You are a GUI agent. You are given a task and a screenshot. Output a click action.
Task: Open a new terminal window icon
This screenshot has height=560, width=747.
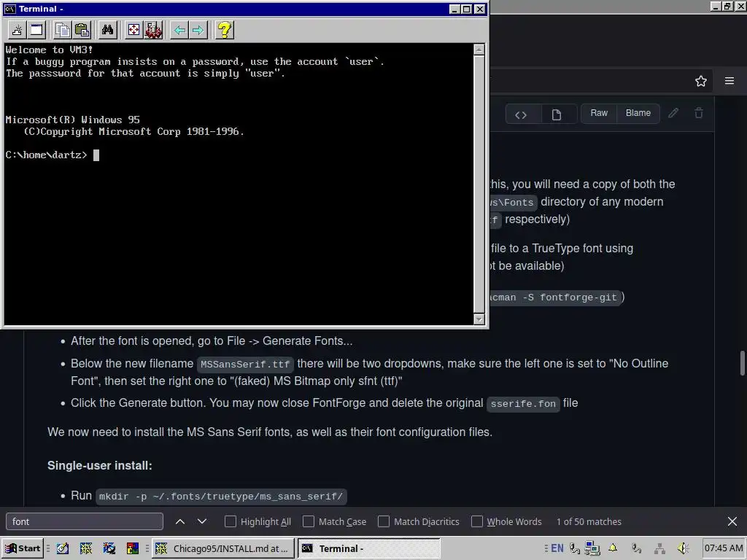coord(36,30)
